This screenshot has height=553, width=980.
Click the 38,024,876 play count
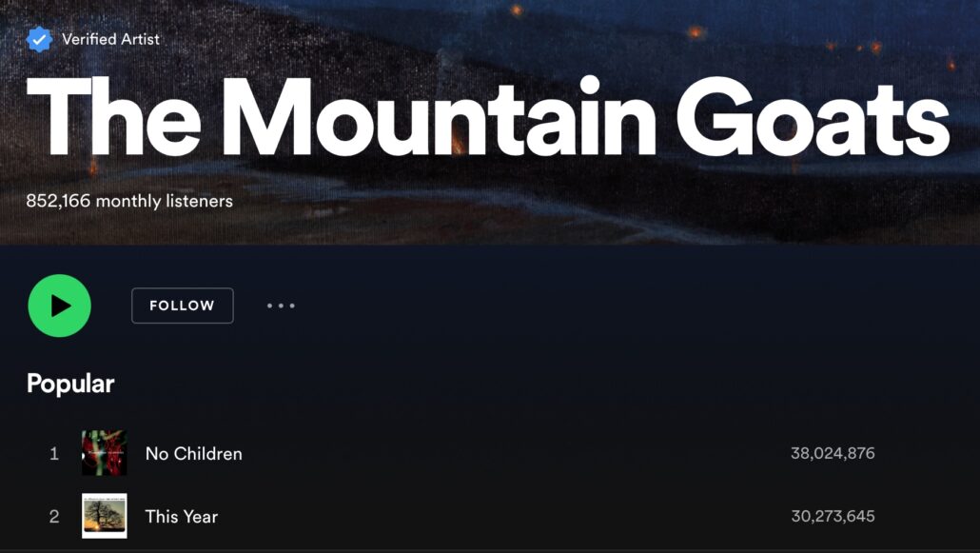click(833, 453)
